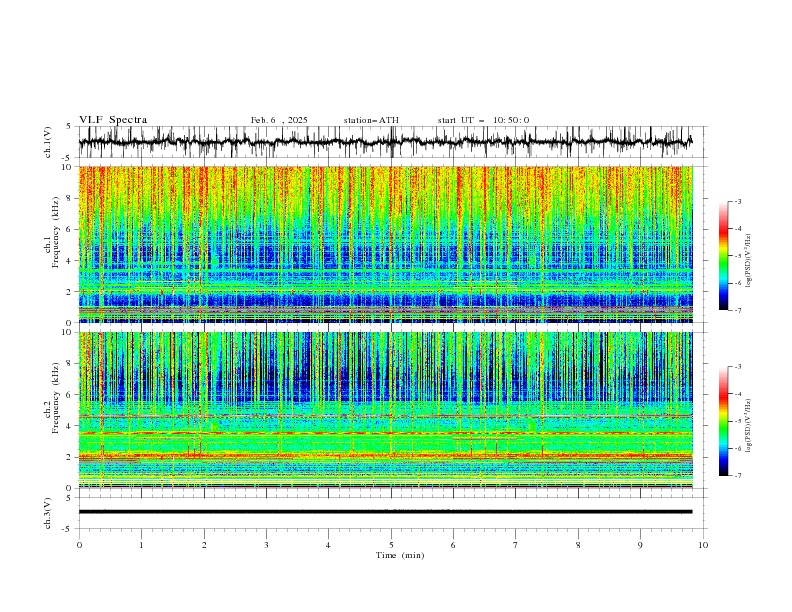Click "-7" on upper color bar scale
The width and height of the screenshot is (792, 612).
(x=738, y=310)
